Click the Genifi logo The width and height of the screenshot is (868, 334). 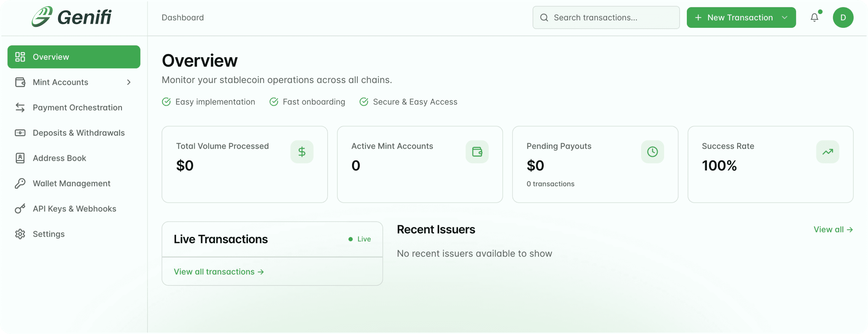pos(72,17)
